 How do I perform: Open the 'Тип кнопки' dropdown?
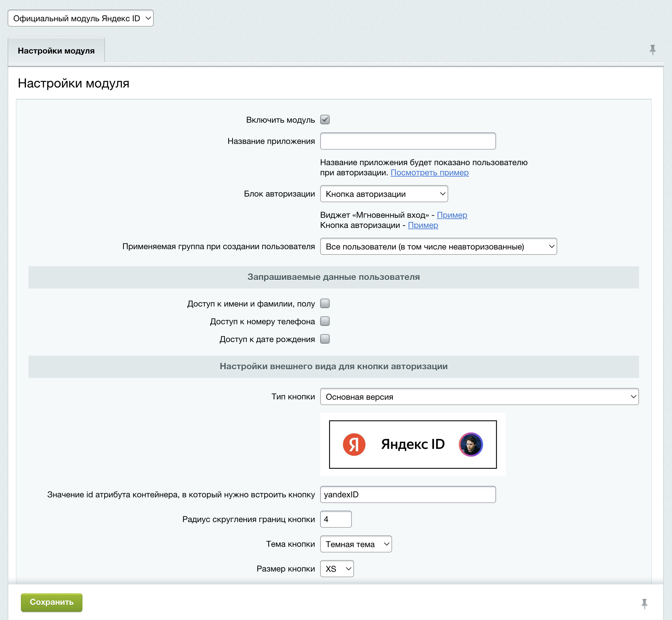coord(479,397)
